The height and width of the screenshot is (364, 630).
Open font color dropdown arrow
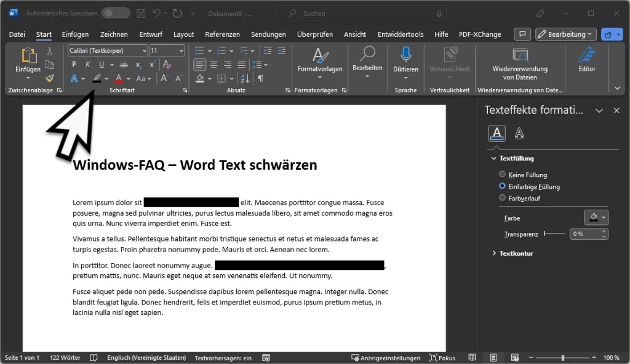click(x=129, y=79)
